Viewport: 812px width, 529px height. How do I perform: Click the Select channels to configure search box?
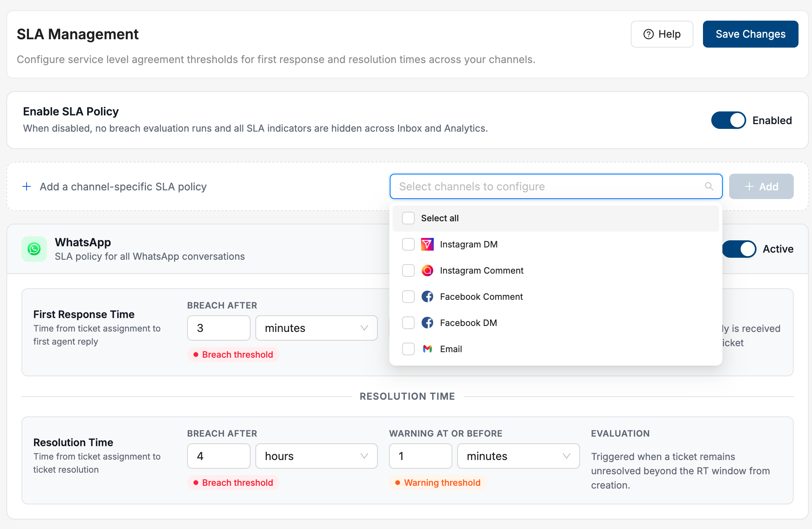[x=556, y=186]
